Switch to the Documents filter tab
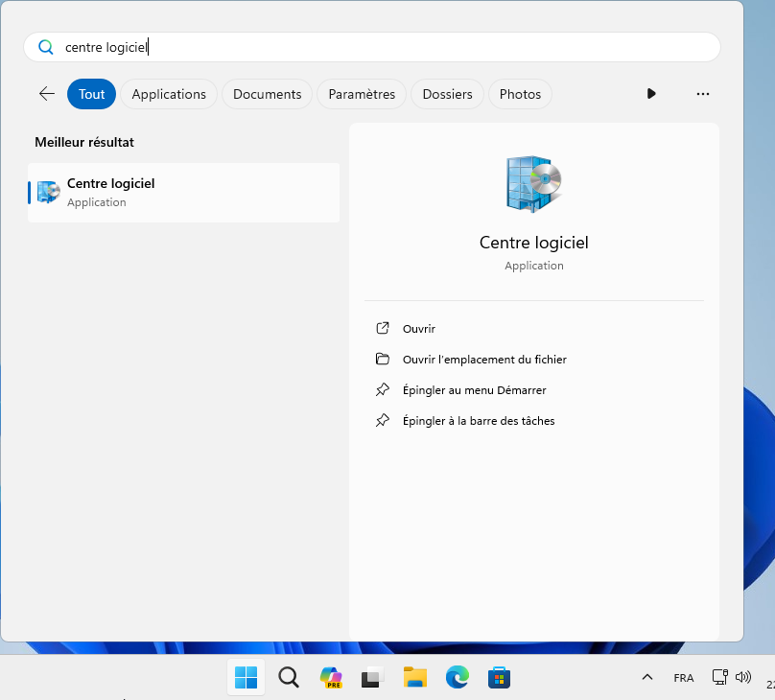 pos(267,94)
